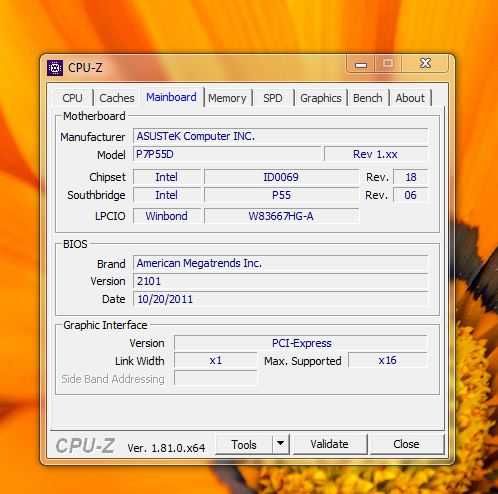Click the CPU-Z title bar icon
The image size is (498, 494).
(55, 68)
